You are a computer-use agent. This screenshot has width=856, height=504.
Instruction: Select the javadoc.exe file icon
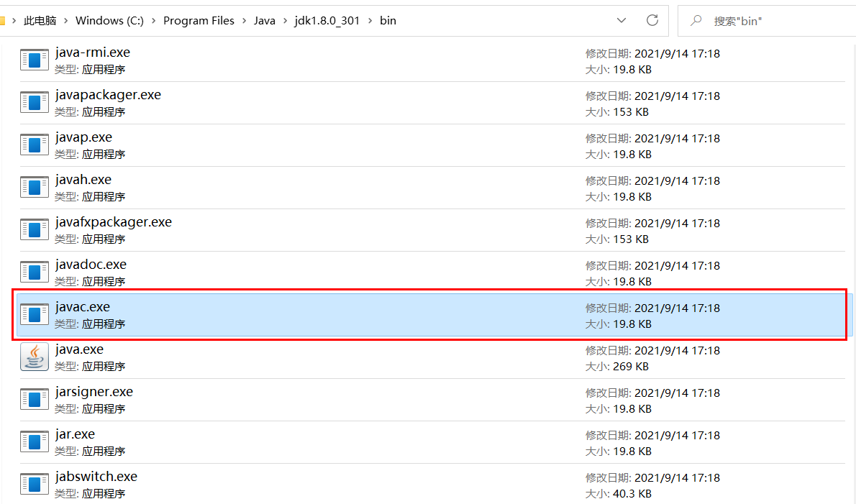[x=35, y=272]
